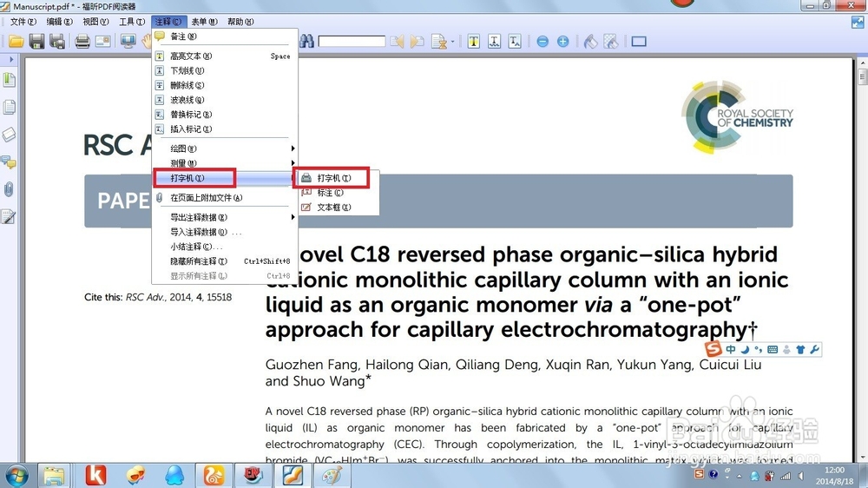Choose 在页面上附加文件 (Attach file) item

[x=224, y=198]
